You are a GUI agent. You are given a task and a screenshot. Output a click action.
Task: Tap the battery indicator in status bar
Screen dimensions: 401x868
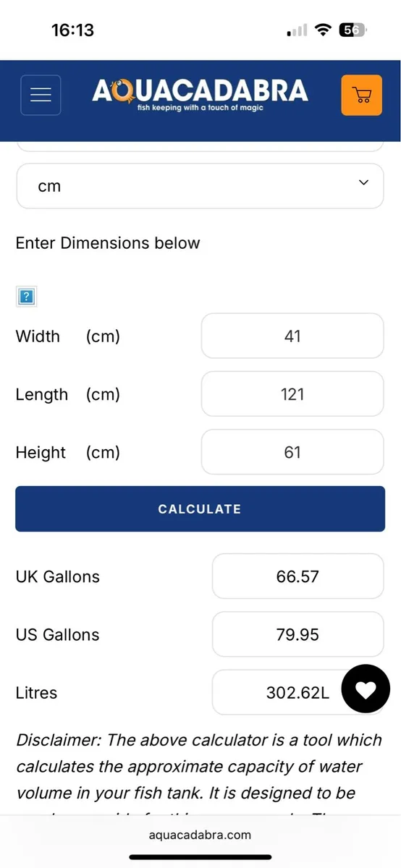point(354,30)
